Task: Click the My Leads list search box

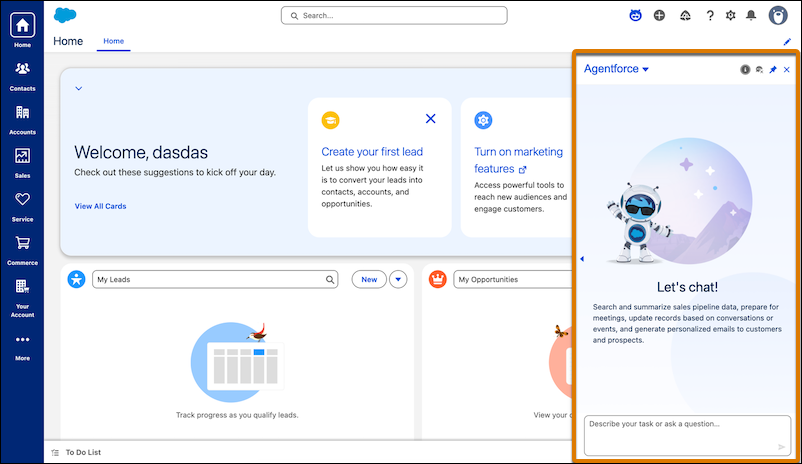Action: (x=215, y=279)
